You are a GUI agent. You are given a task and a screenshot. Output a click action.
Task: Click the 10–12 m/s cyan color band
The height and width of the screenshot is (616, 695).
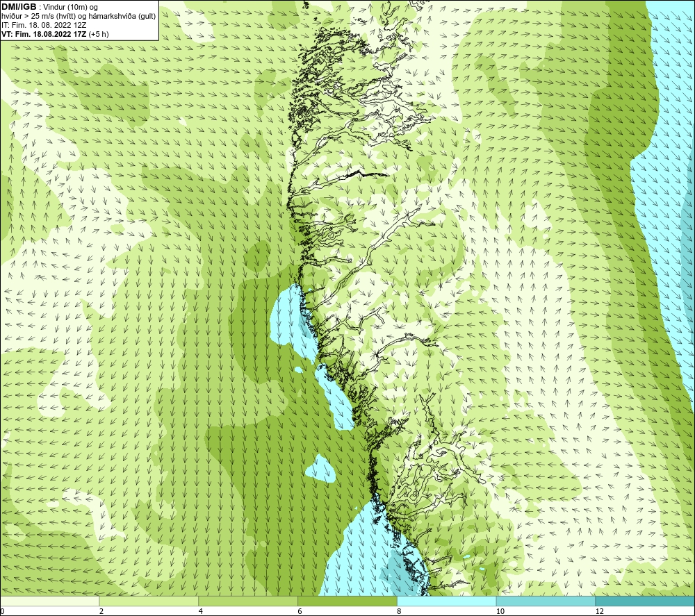point(546,601)
